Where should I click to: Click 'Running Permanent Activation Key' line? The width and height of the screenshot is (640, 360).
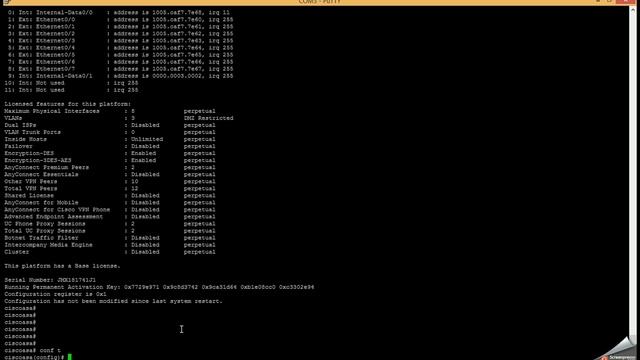coord(159,287)
